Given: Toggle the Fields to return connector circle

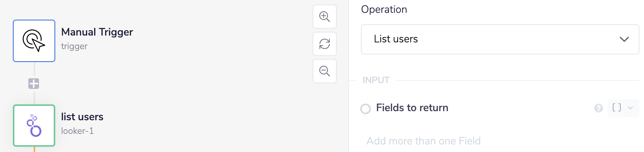Looking at the screenshot, I should click(x=366, y=109).
